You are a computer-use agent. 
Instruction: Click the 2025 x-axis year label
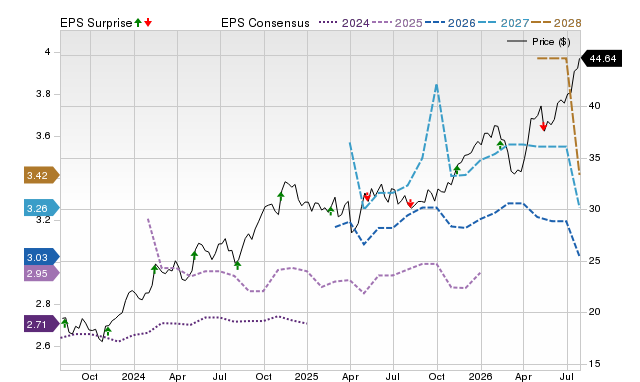[307, 376]
